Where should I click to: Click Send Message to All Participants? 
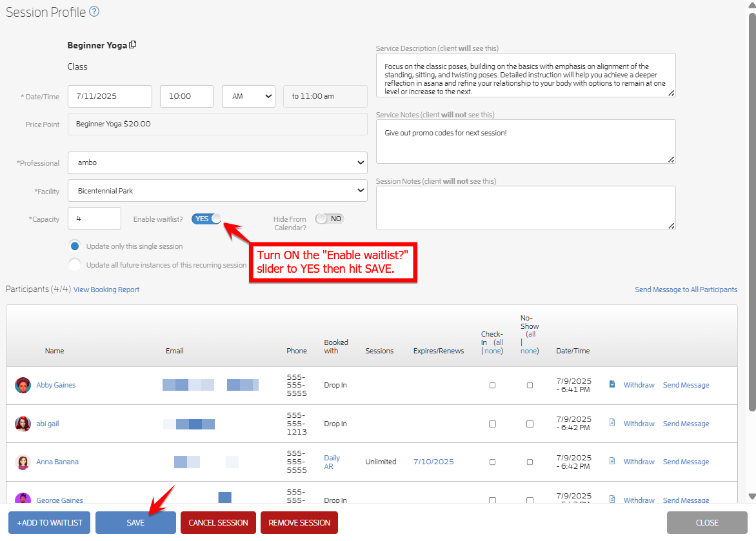(x=686, y=290)
